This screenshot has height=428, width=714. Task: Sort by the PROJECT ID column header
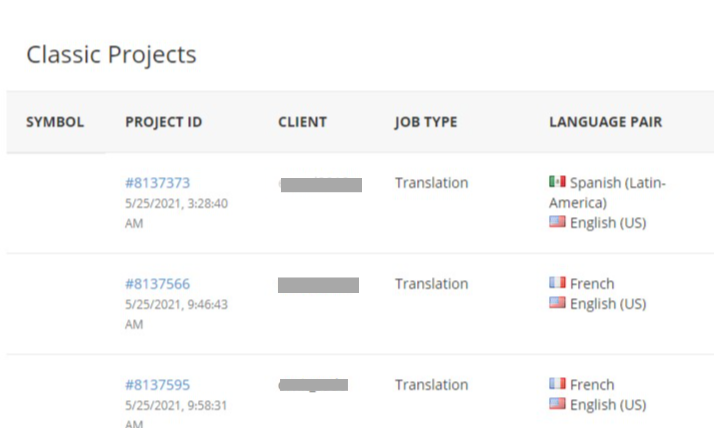pos(163,122)
